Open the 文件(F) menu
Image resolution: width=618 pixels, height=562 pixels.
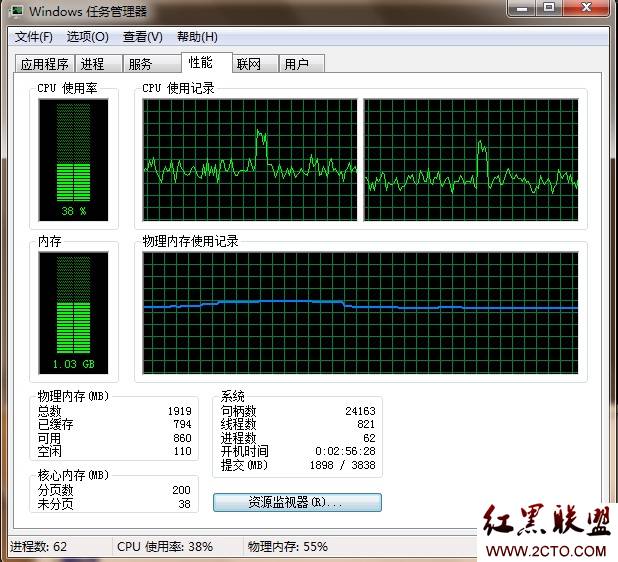coord(34,37)
